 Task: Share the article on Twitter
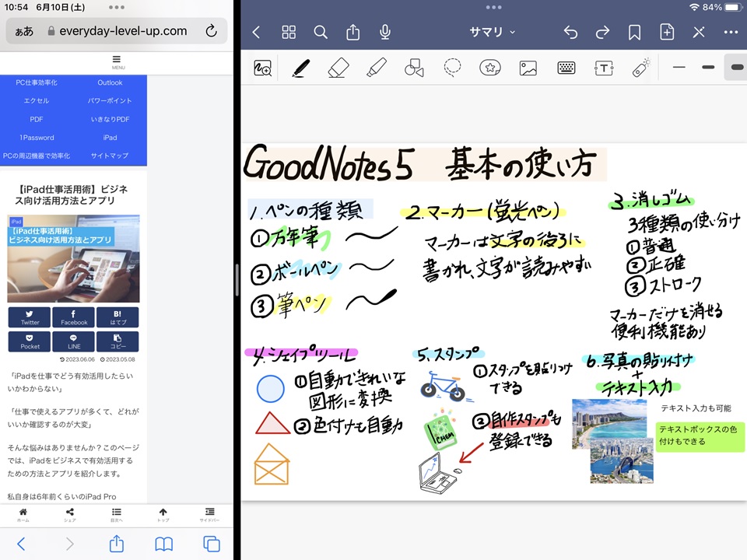(30, 317)
